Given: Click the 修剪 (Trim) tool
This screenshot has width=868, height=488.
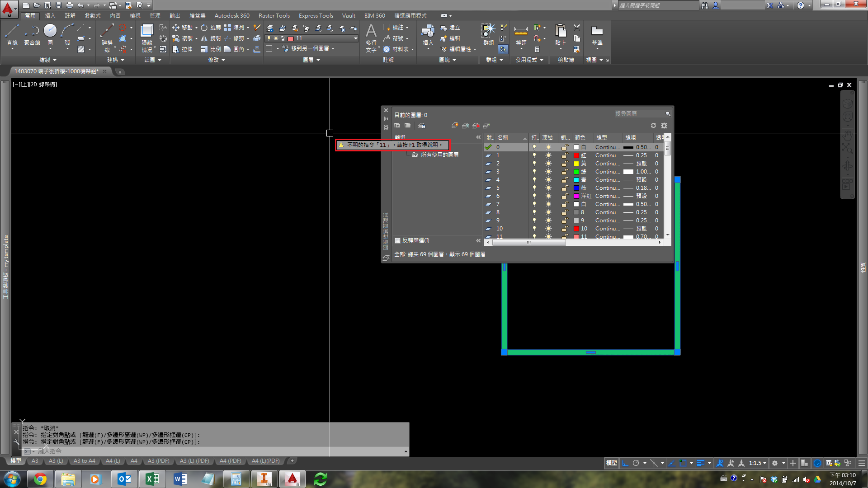Looking at the screenshot, I should [234, 38].
